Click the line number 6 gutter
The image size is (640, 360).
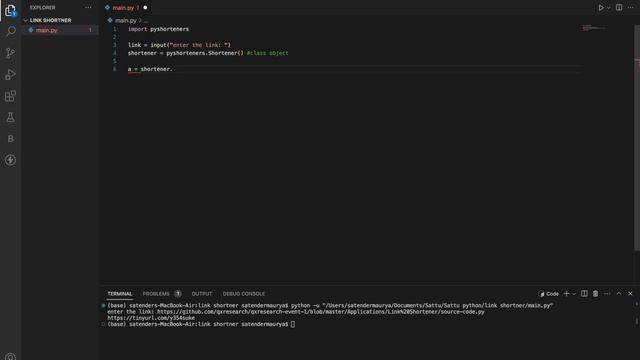click(x=115, y=69)
